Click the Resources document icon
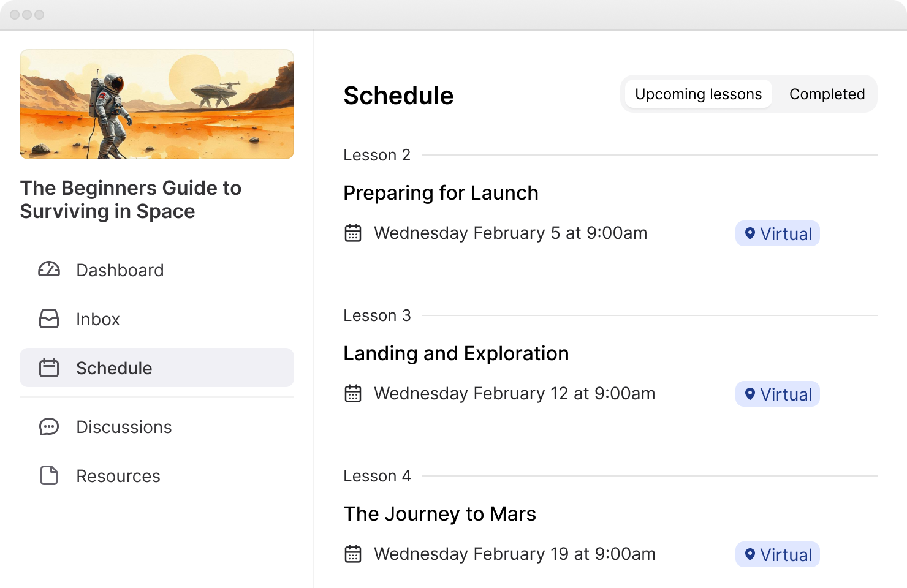The image size is (907, 588). pos(49,475)
